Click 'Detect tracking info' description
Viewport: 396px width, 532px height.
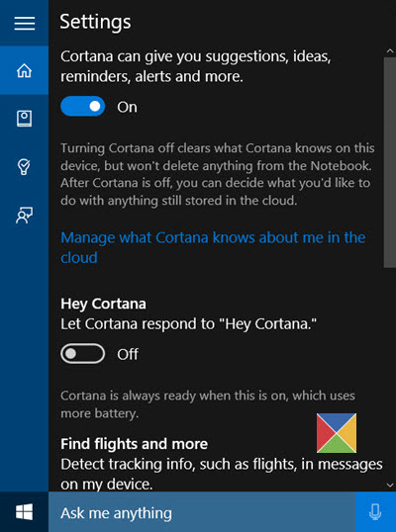pos(222,474)
